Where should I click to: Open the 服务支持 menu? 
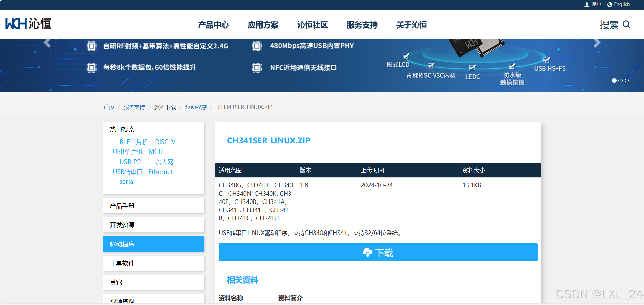coord(362,25)
